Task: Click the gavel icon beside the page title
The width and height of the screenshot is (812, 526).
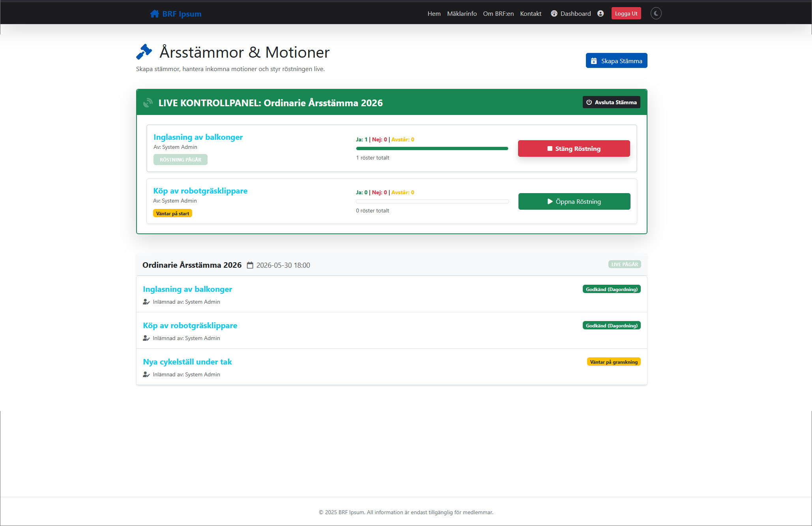Action: (x=144, y=52)
